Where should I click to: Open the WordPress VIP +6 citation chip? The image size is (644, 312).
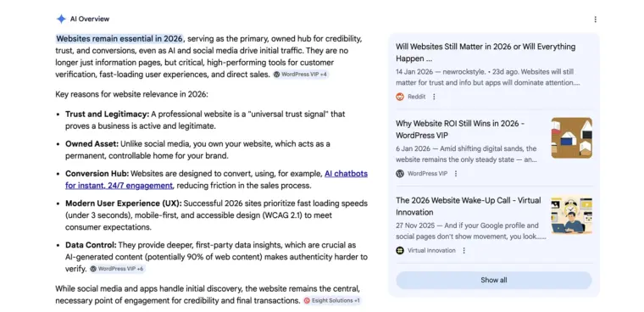(x=117, y=269)
